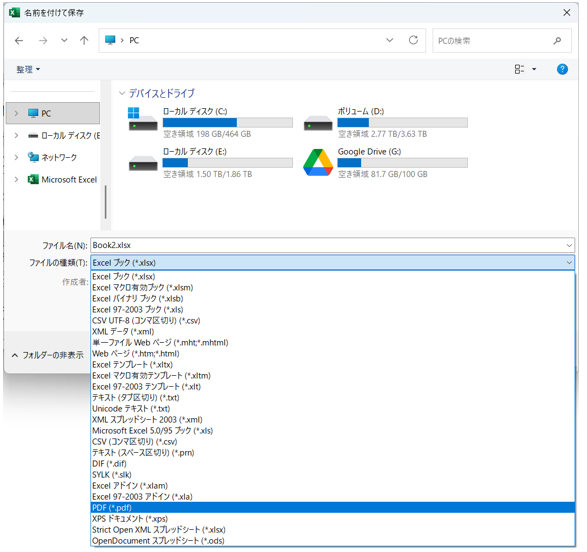Choose Web ページ (*.htm;*.html)

pyautogui.click(x=333, y=354)
